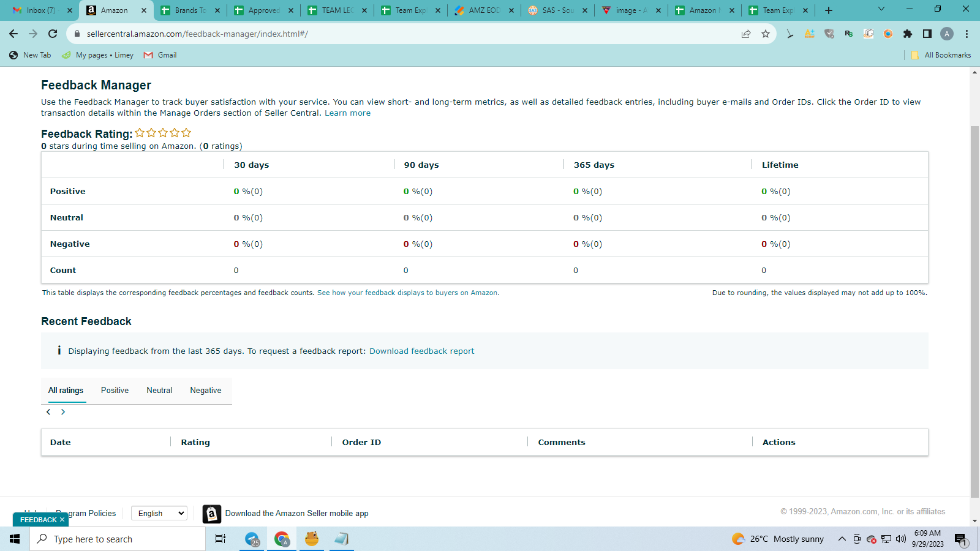This screenshot has width=980, height=551.
Task: Open 'See how your feedback displays' link
Action: (408, 293)
